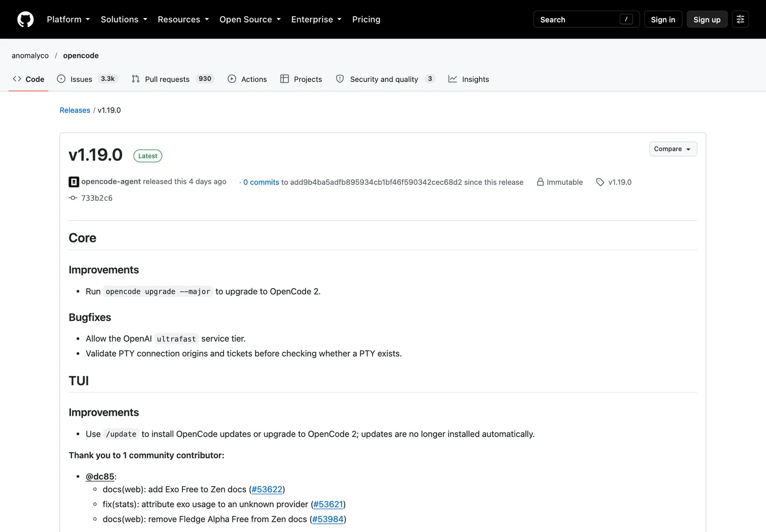The image size is (766, 532).
Task: Open the @dc85 contributor profile
Action: point(100,476)
